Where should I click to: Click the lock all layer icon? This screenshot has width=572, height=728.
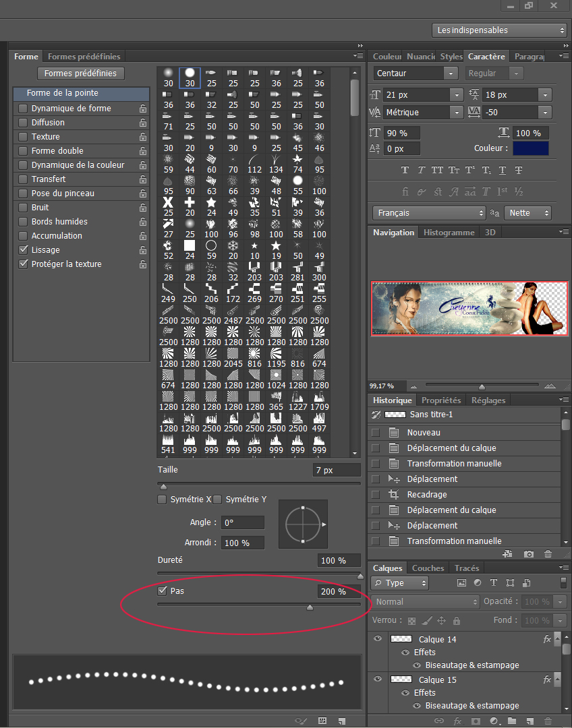[x=457, y=620]
